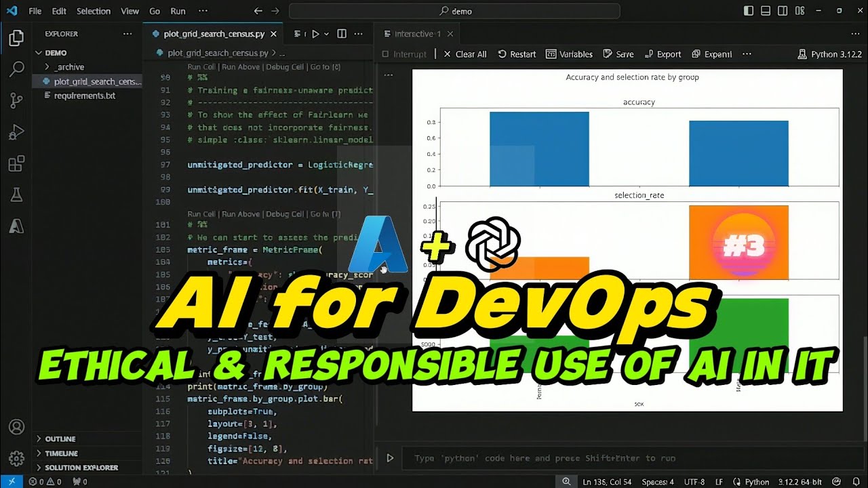This screenshot has height=488, width=868.
Task: Click the Split Editor icon
Action: point(342,34)
